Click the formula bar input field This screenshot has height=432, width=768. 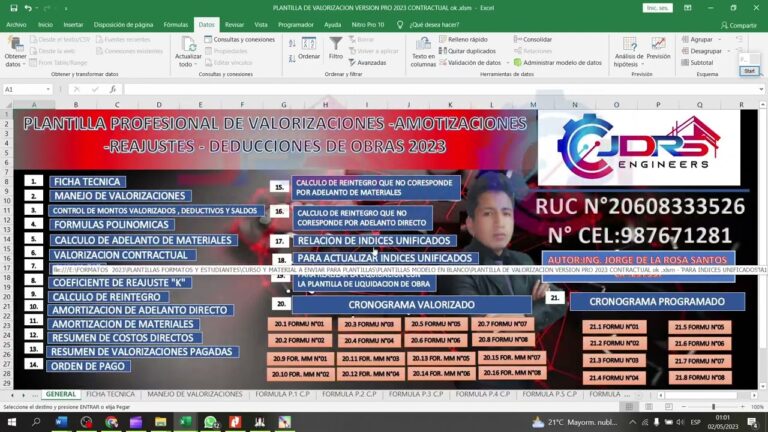[x=440, y=89]
